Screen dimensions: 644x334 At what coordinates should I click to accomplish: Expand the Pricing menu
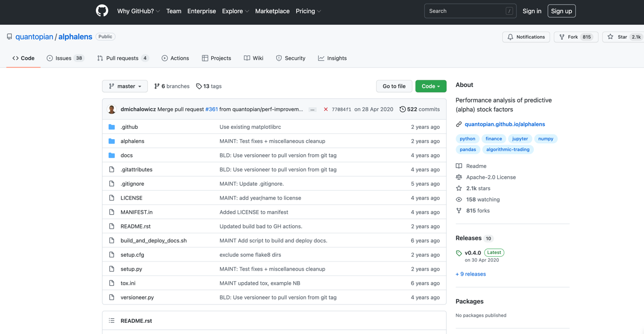coord(308,11)
